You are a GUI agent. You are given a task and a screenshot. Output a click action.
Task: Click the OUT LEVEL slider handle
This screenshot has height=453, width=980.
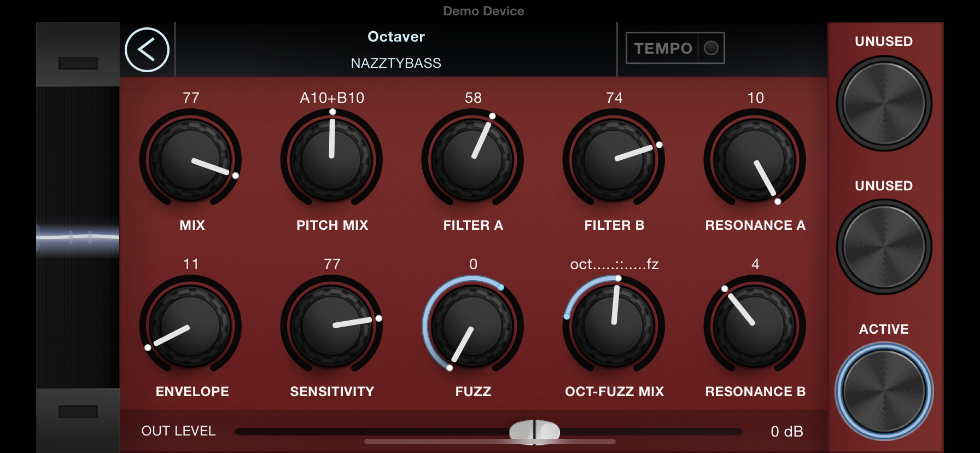pyautogui.click(x=535, y=432)
